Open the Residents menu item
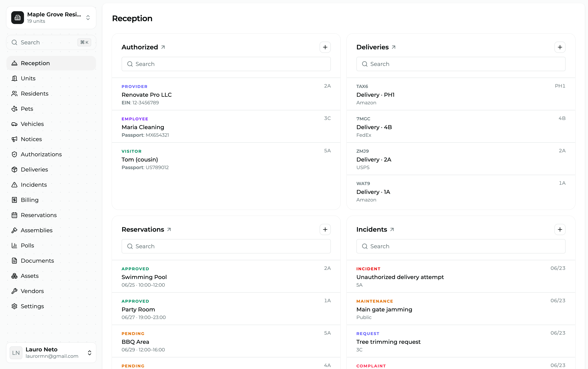588x369 pixels. [51, 94]
